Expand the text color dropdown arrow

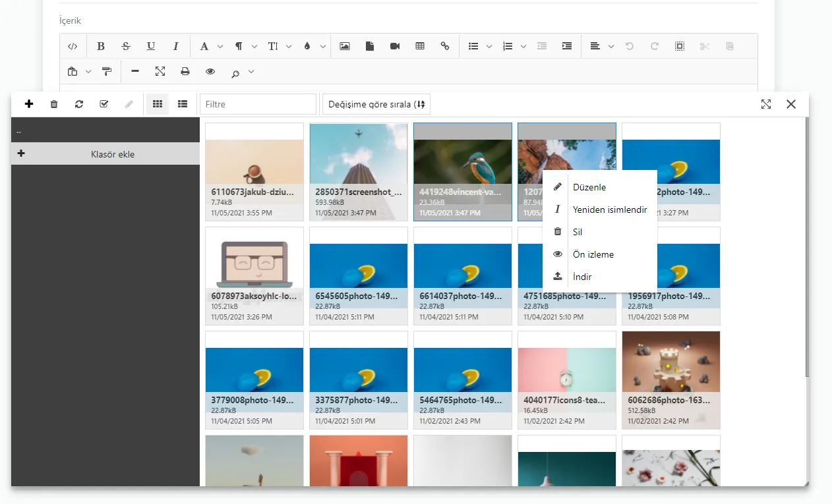[323, 46]
